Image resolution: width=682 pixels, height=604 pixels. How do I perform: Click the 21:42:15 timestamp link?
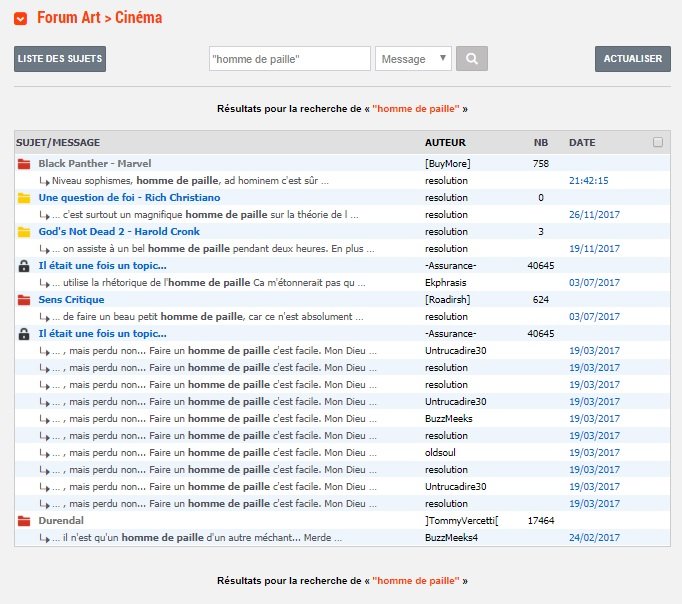(x=588, y=181)
